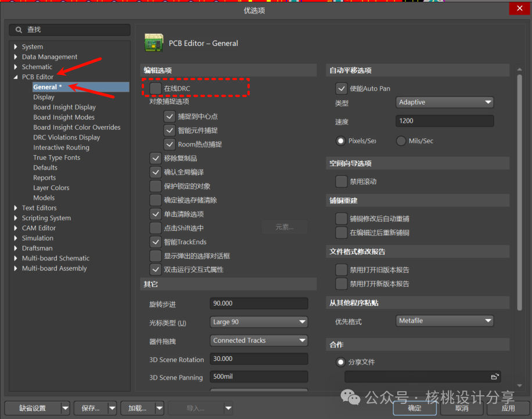Expand the Schematic tree node
The height and width of the screenshot is (419, 532).
[x=16, y=67]
